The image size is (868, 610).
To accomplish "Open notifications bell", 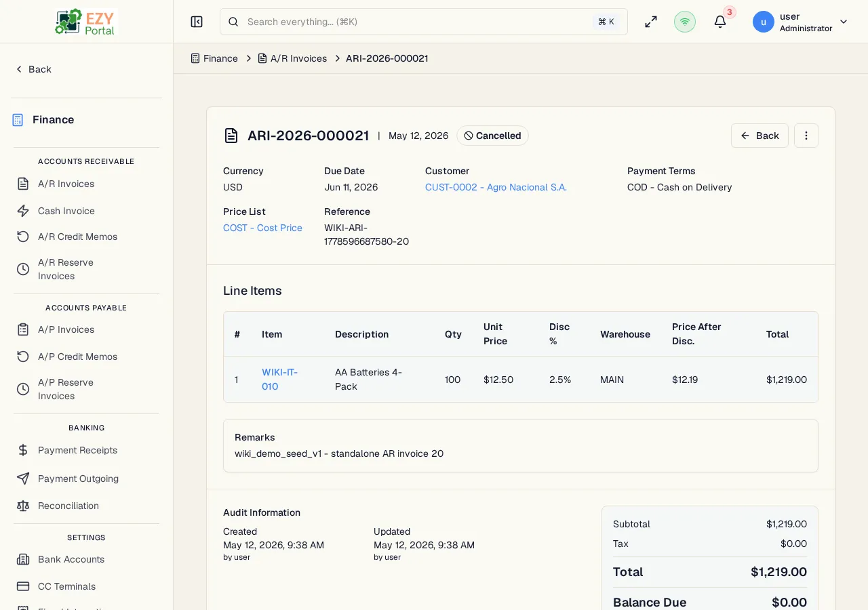I will (720, 22).
